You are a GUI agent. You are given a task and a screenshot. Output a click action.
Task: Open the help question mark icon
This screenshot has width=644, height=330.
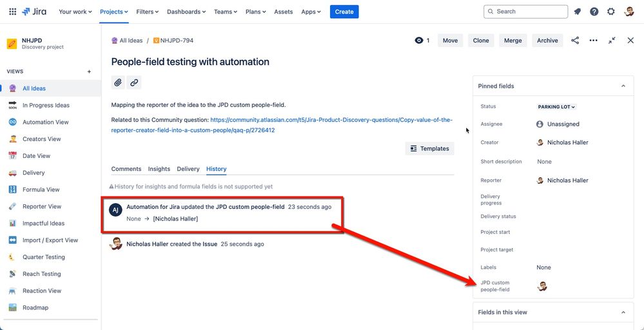click(x=594, y=12)
